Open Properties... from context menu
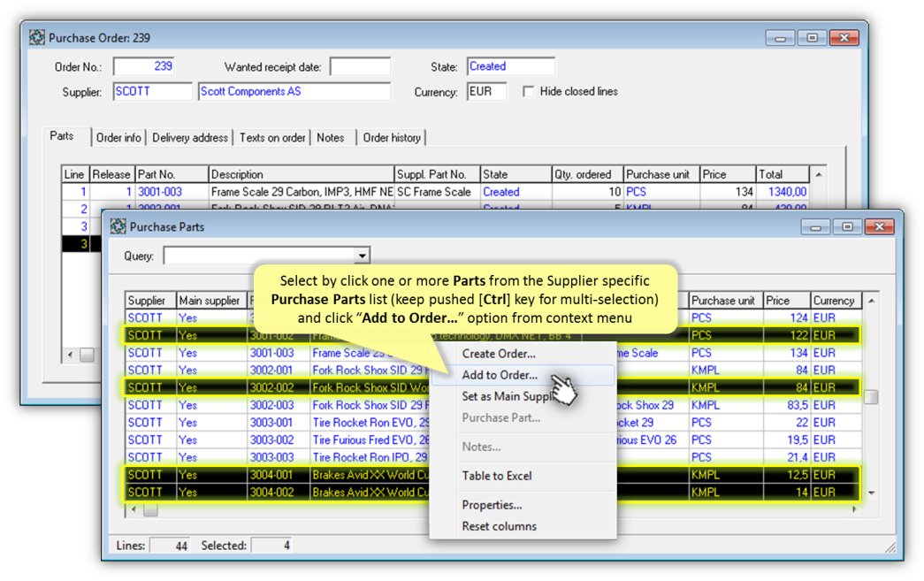The height and width of the screenshot is (581, 924). (x=492, y=505)
